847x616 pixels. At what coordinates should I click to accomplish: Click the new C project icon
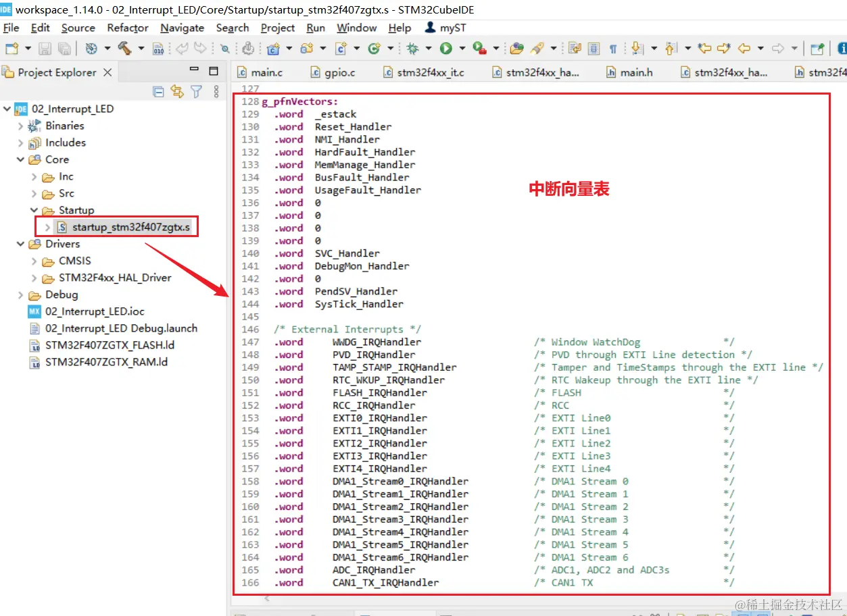(273, 49)
